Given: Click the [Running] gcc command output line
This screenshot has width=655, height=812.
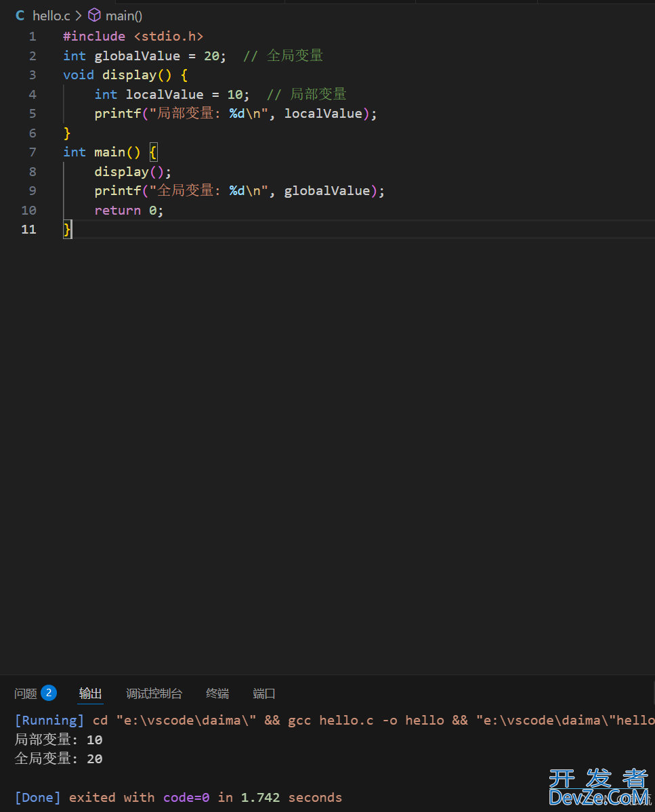Looking at the screenshot, I should coord(335,721).
